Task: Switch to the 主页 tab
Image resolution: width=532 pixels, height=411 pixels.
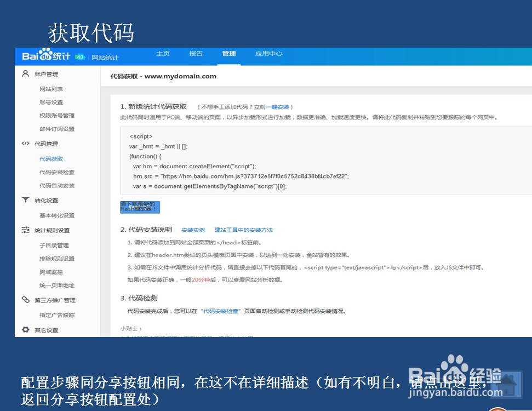Action: click(163, 54)
